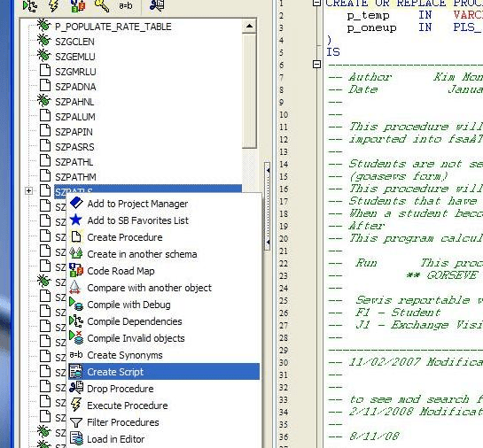The image size is (483, 448).
Task: Select SZPATHM in the procedure list
Action: tap(76, 178)
